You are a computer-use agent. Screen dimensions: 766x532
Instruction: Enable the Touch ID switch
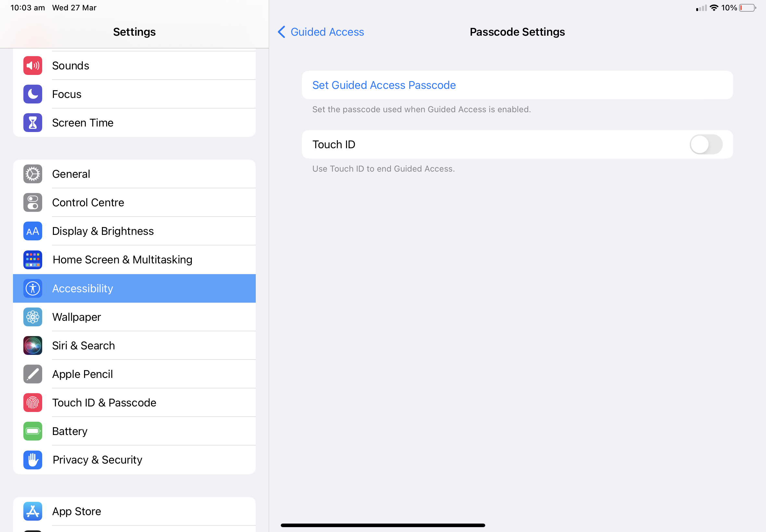pyautogui.click(x=706, y=145)
